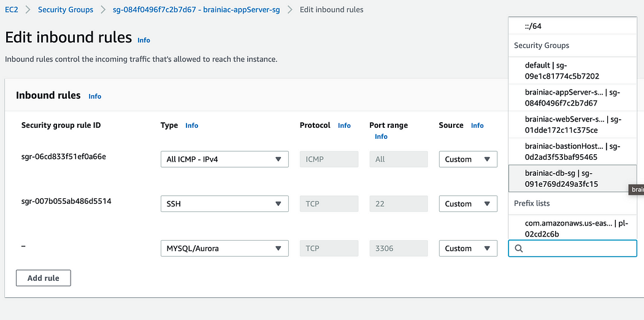This screenshot has width=644, height=320.
Task: Open Source Custom dropdown for SSH rule
Action: click(468, 203)
